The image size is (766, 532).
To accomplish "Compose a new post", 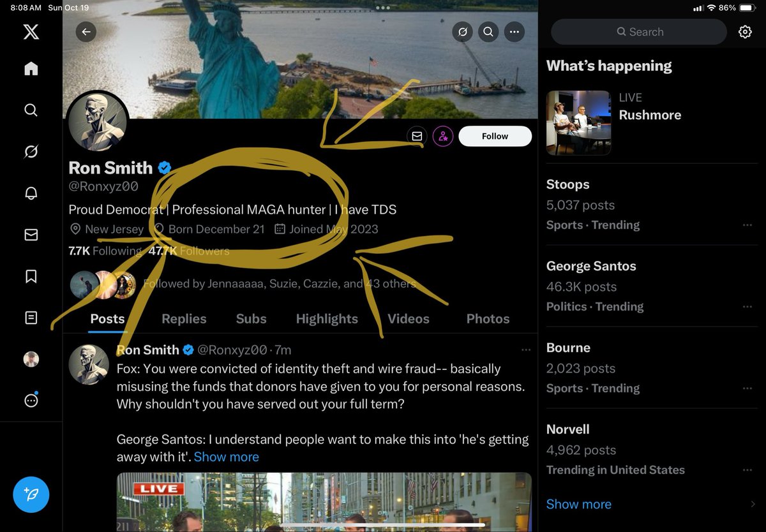I will [x=31, y=494].
